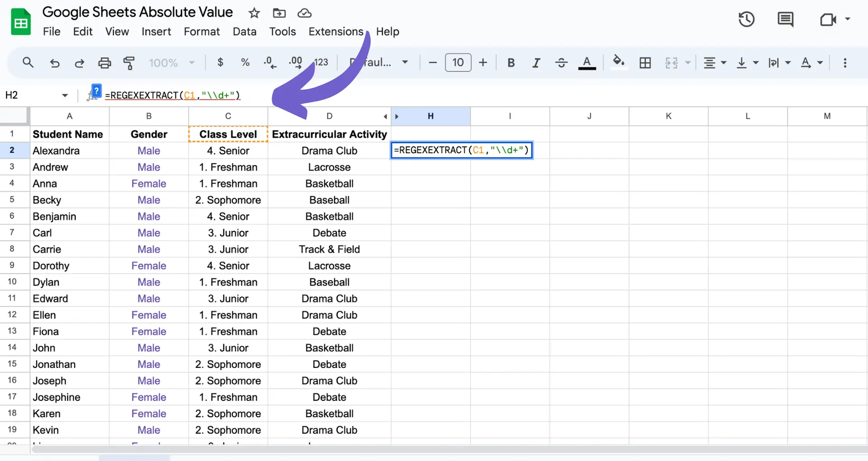The width and height of the screenshot is (868, 461).
Task: Click the merge cells icon
Action: [671, 63]
